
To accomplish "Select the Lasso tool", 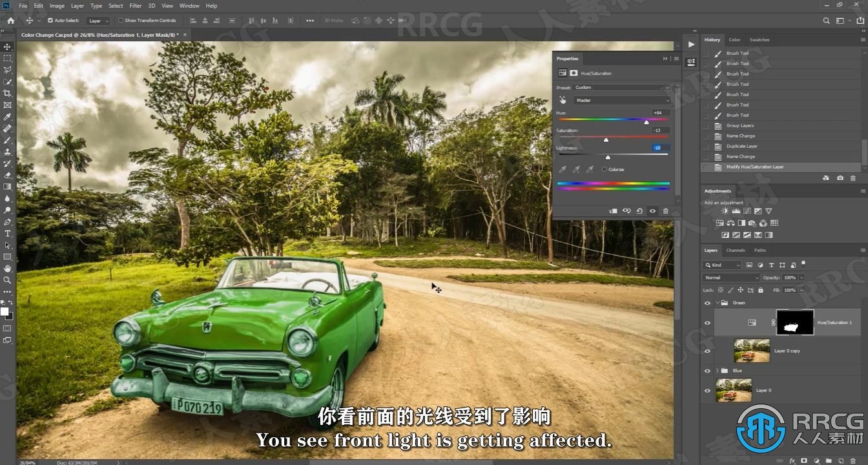I will (7, 70).
